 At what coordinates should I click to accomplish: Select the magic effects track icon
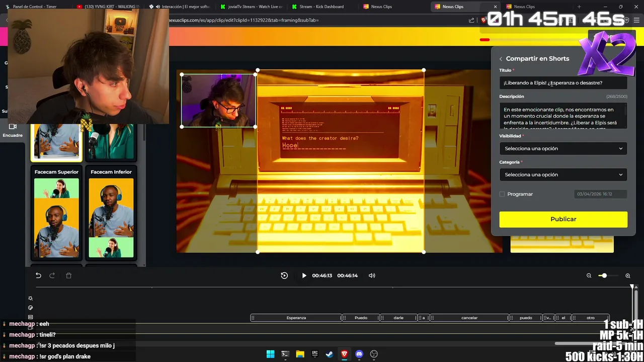click(31, 298)
